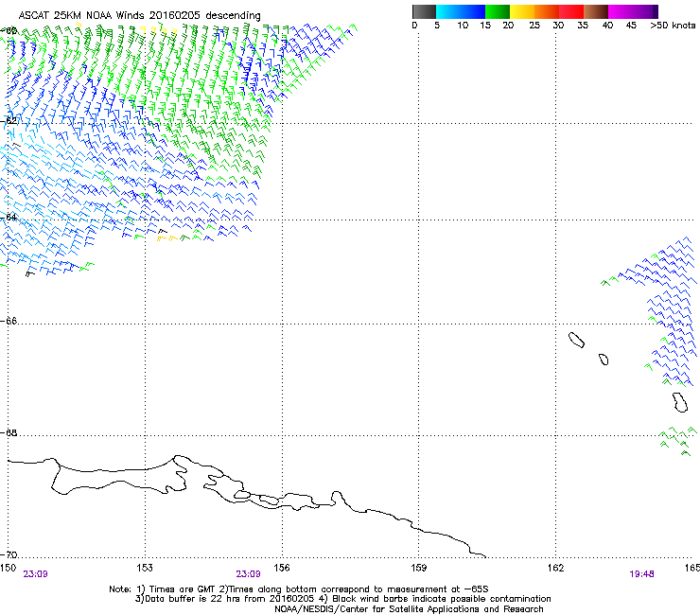Viewport: 700px width, 615px height.
Task: Click the latitude label '-64'
Action: [x=9, y=217]
